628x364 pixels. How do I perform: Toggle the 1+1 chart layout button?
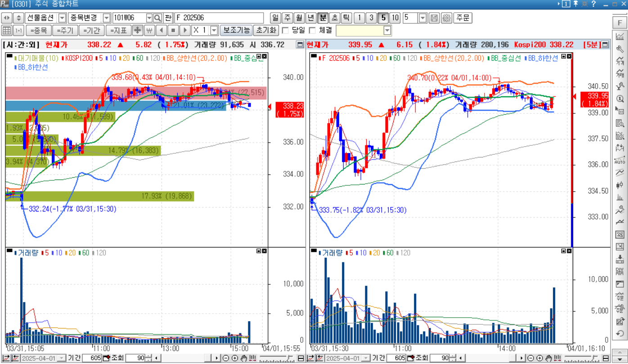point(18,31)
